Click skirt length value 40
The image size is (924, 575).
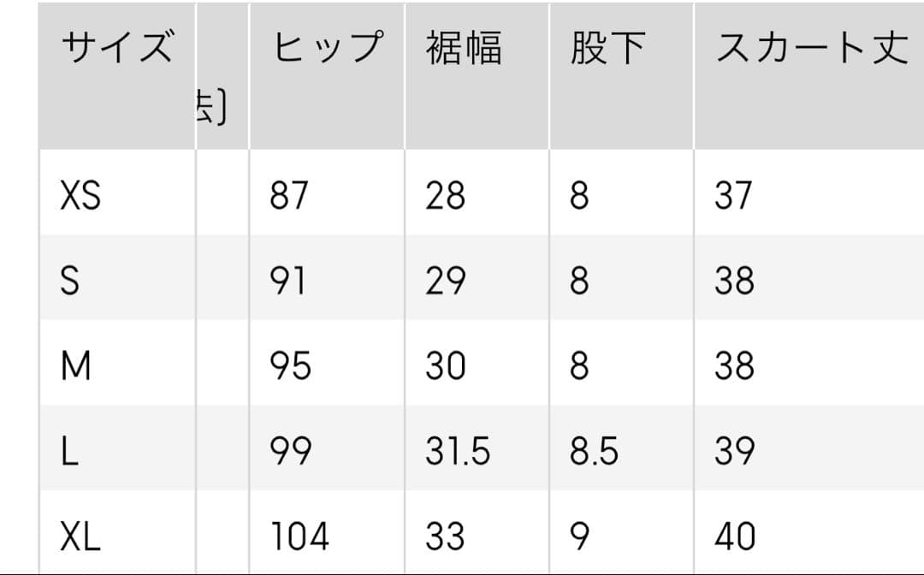click(735, 537)
